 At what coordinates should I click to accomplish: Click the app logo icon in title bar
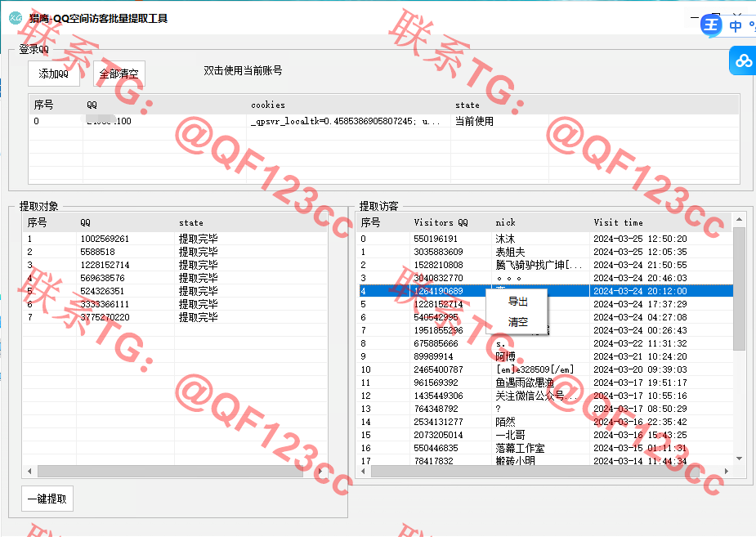(16, 18)
